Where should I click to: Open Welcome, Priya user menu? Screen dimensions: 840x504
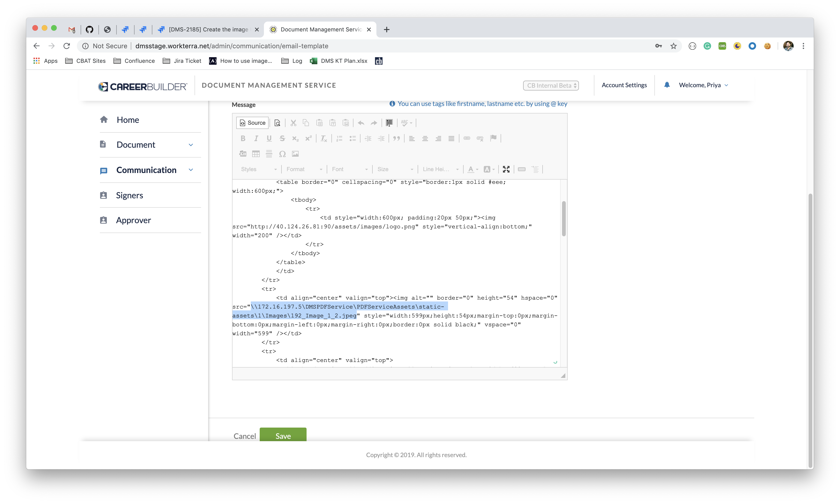704,85
